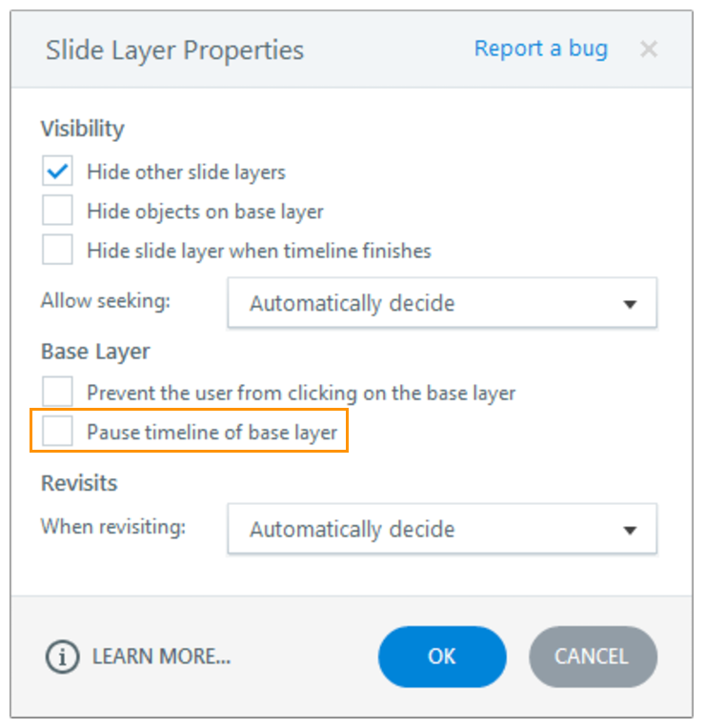Screen dimensions: 705x728
Task: Close the Slide Layer Properties dialog
Action: tap(649, 50)
